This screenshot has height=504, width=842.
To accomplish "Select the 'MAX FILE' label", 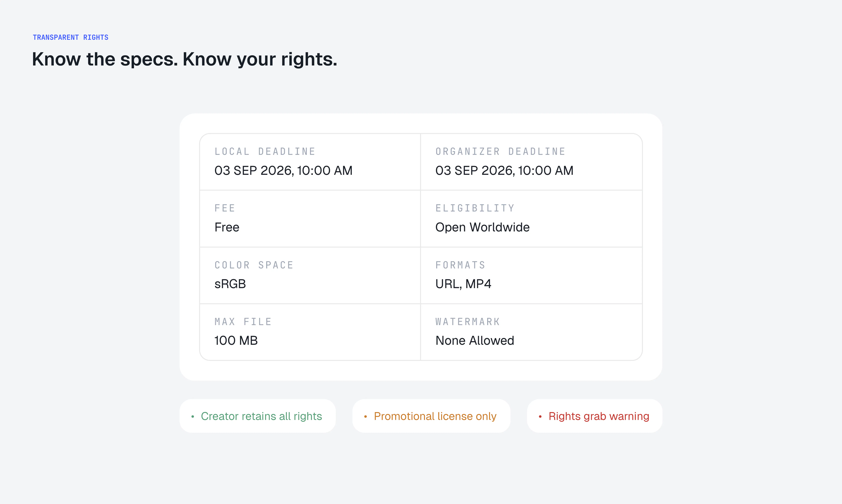I will pos(243,322).
